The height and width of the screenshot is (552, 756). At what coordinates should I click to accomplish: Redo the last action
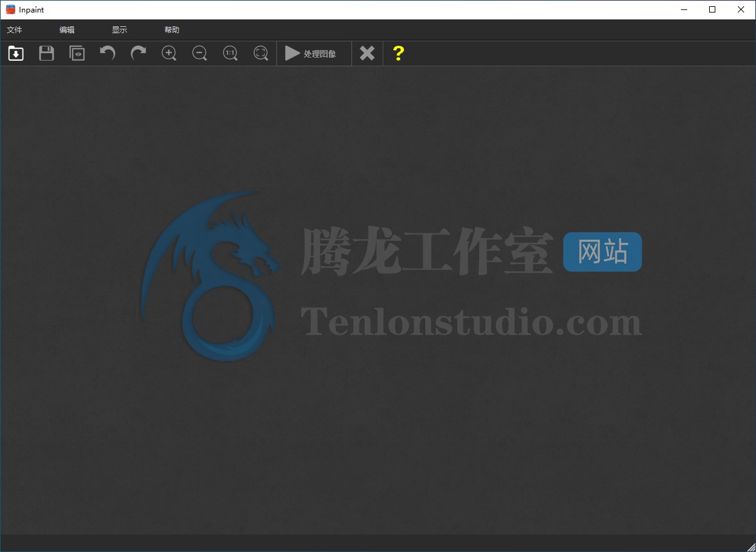pyautogui.click(x=138, y=53)
